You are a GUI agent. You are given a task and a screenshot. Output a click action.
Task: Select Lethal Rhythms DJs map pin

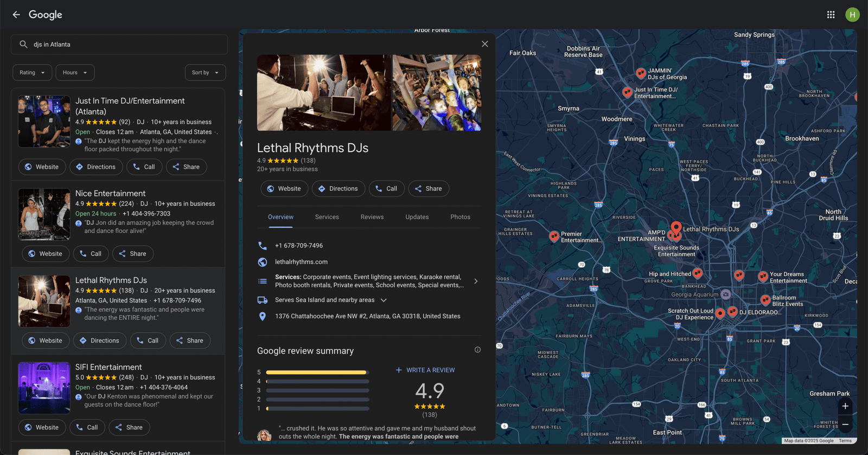pos(676,227)
